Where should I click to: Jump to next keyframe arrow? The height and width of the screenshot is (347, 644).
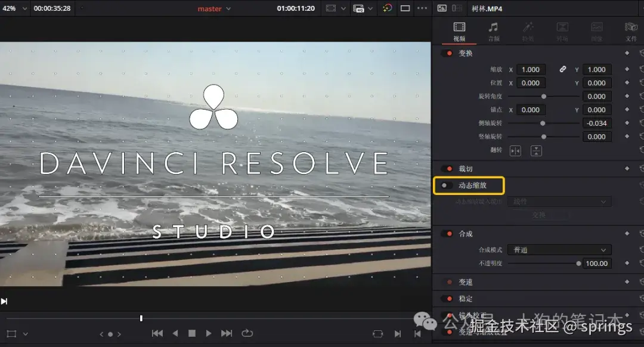[x=119, y=334]
